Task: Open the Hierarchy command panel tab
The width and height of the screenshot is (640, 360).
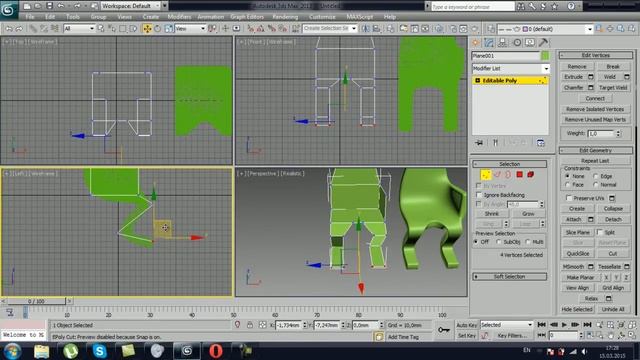Action: (502, 42)
